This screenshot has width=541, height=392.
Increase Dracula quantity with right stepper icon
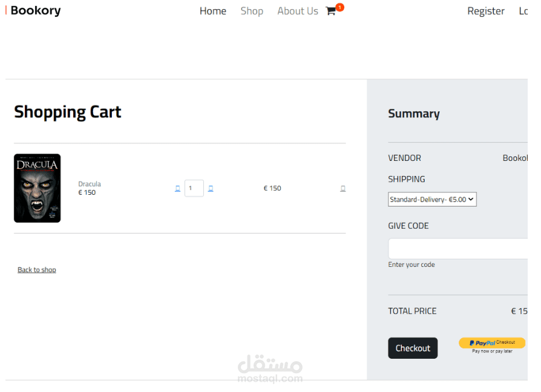[211, 189]
